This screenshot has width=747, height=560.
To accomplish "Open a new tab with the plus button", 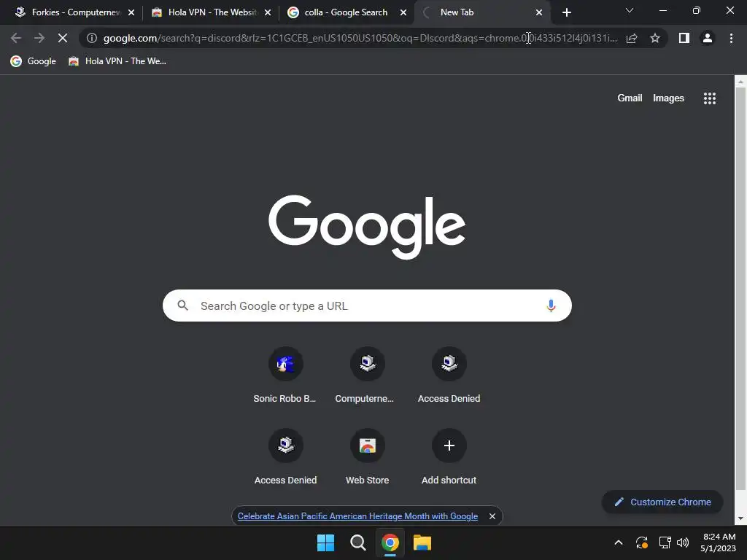I will (x=566, y=12).
